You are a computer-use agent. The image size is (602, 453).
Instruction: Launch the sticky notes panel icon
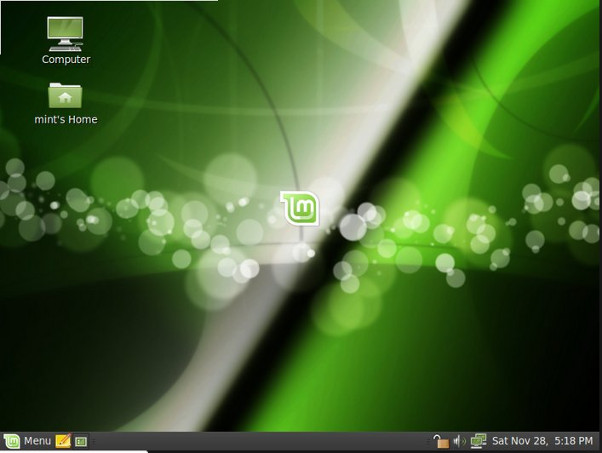coord(63,441)
